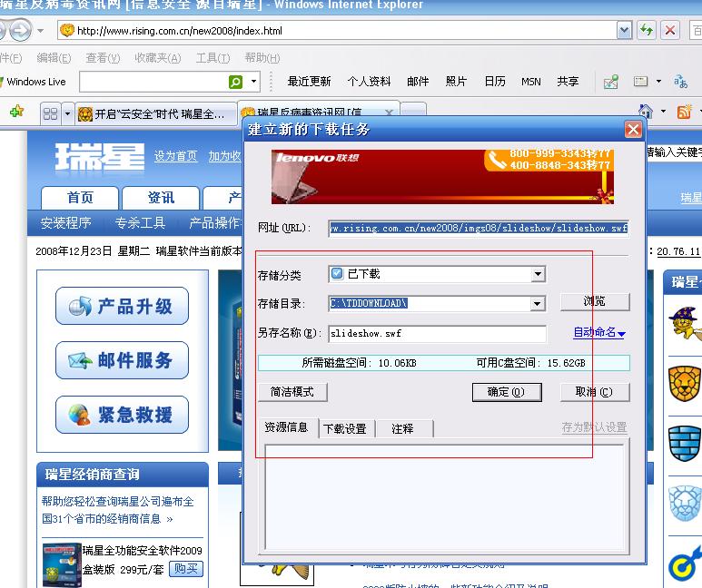
Task: Open 最近更新 in Windows Live toolbar
Action: [x=309, y=82]
